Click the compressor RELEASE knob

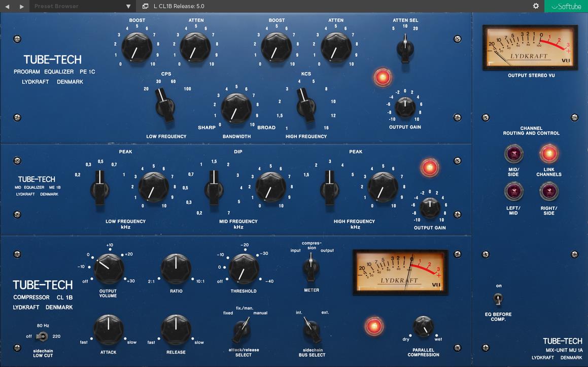coord(176,330)
